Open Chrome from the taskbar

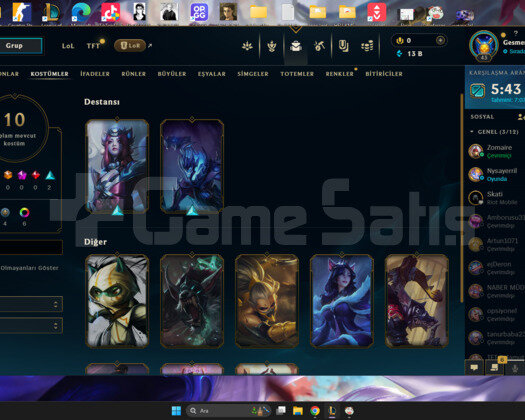pos(314,411)
